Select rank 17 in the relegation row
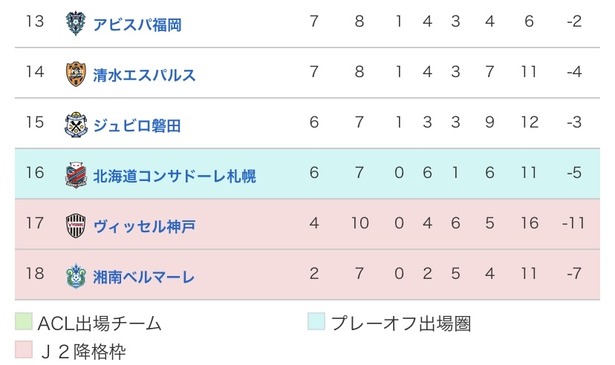 point(35,223)
